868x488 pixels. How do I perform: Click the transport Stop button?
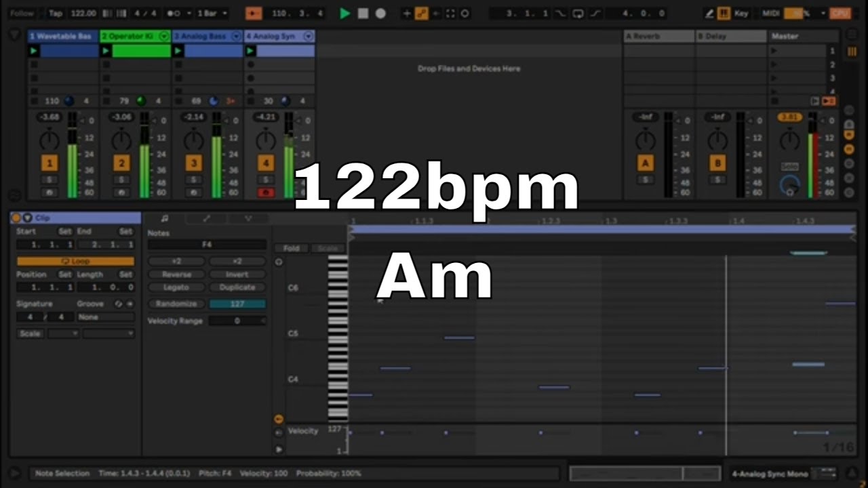363,14
